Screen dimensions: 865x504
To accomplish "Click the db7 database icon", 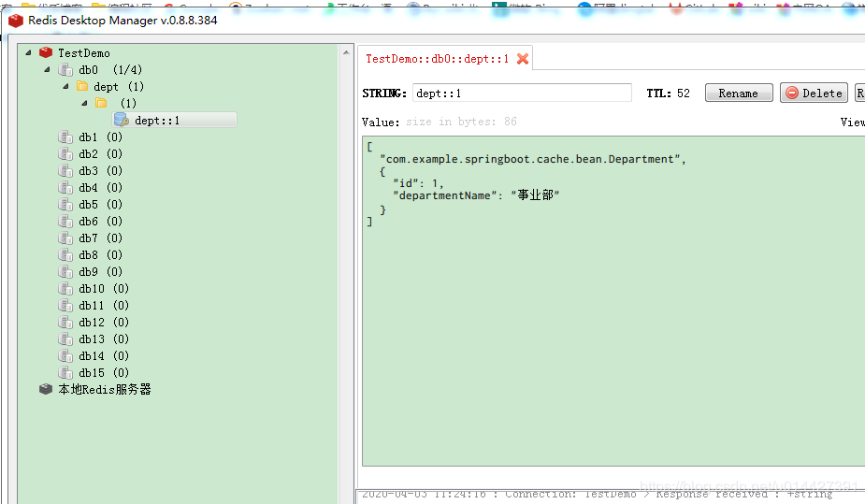I will (65, 238).
